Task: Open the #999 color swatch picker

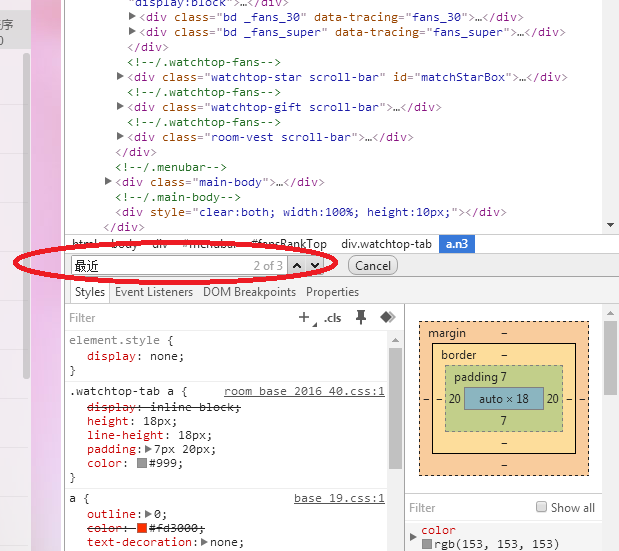Action: (x=142, y=463)
